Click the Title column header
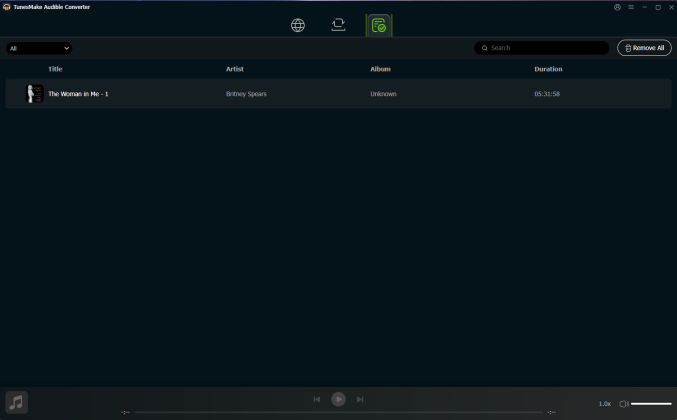 pos(55,69)
